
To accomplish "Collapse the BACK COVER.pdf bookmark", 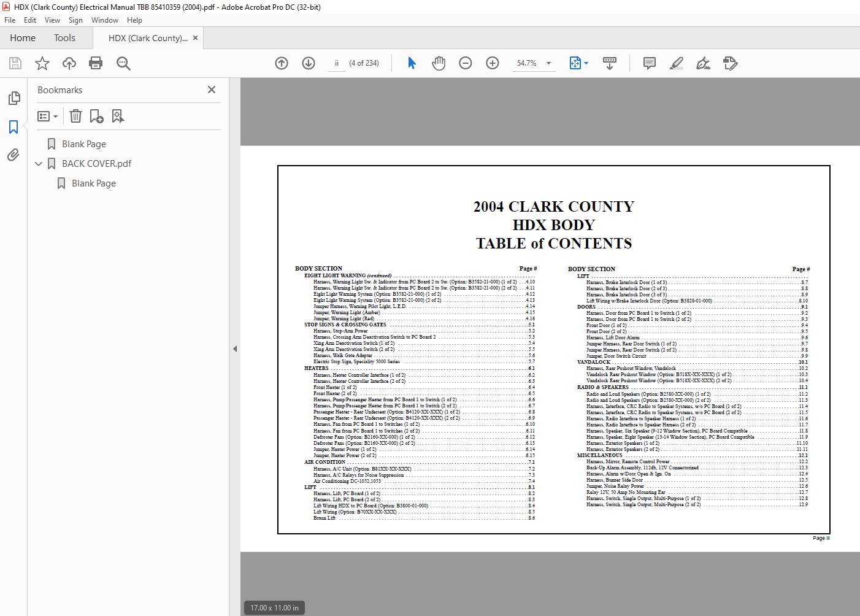I will (39, 164).
